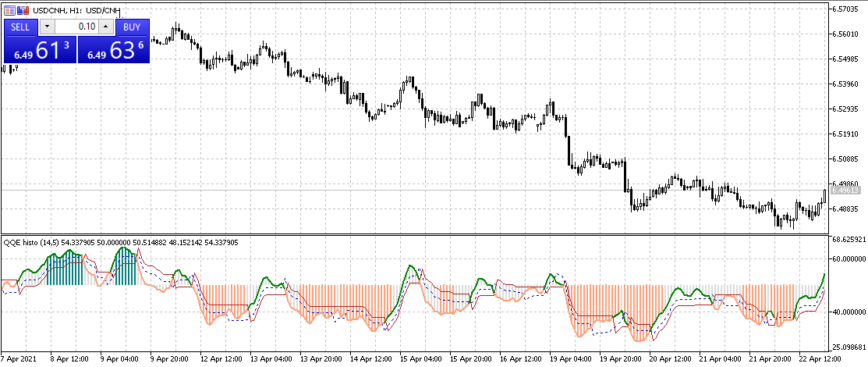The height and width of the screenshot is (367, 868).
Task: Open the Depth of Market icon
Action: (x=23, y=9)
